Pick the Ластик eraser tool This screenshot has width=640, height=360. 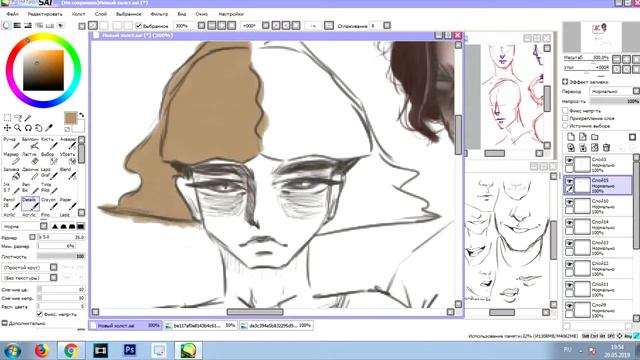pos(30,158)
